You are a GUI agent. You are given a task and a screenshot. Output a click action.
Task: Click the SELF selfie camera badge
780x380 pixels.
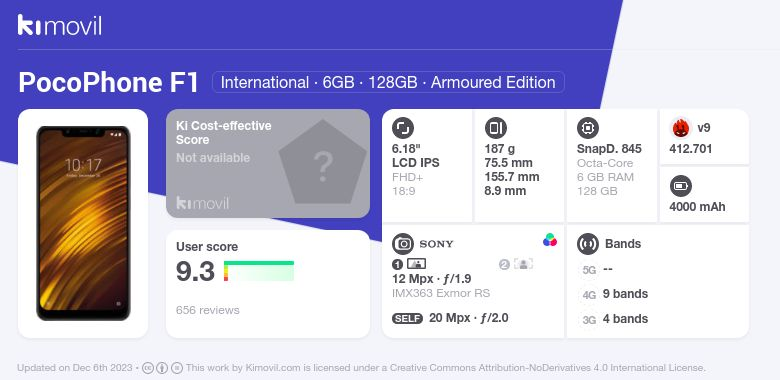click(407, 318)
